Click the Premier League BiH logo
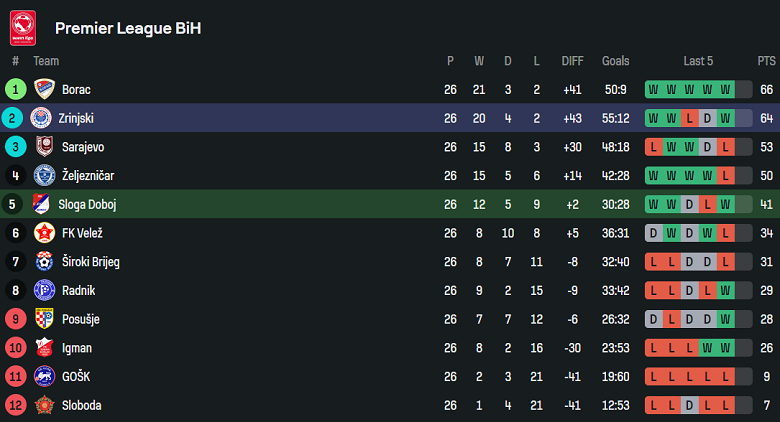 click(22, 27)
